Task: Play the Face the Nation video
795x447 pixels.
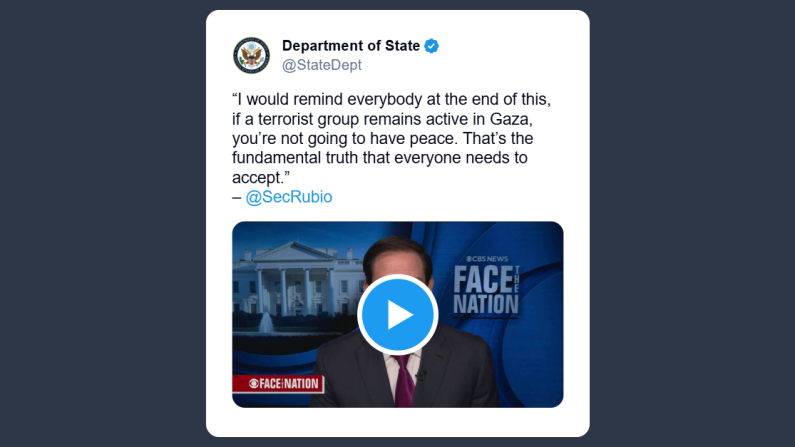Action: [397, 314]
